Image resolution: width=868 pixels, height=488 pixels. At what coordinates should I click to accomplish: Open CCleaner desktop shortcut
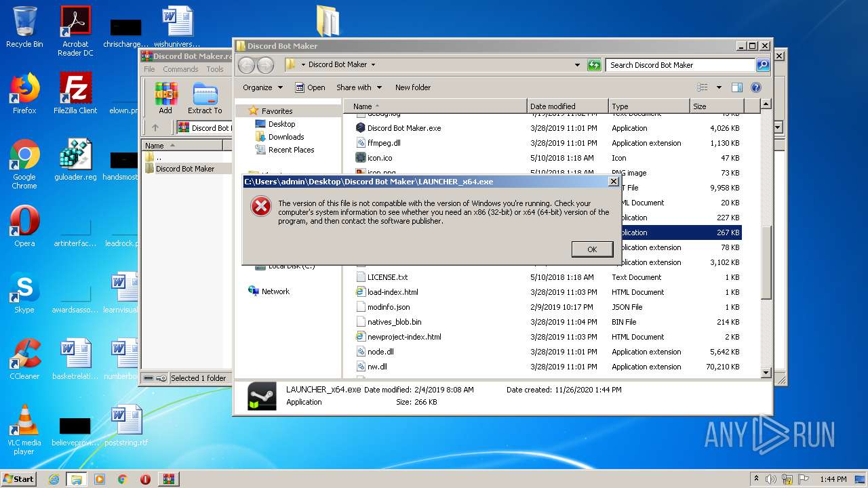point(24,359)
